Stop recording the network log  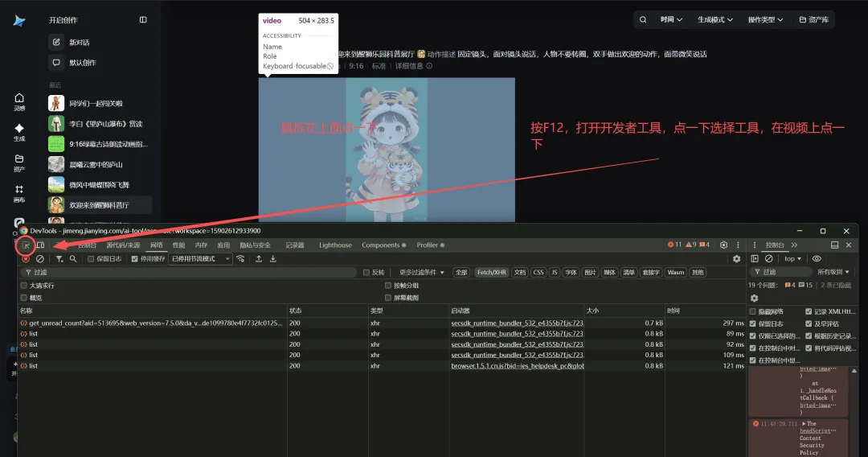click(26, 259)
